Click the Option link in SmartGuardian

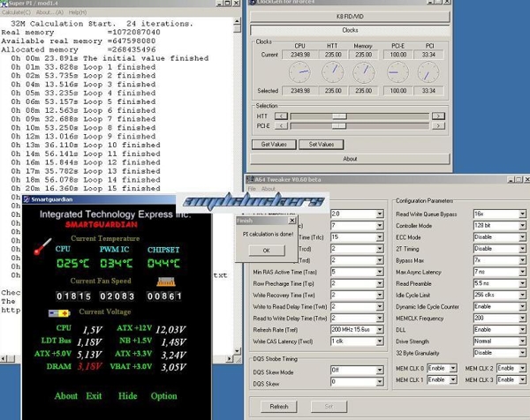pos(163,396)
